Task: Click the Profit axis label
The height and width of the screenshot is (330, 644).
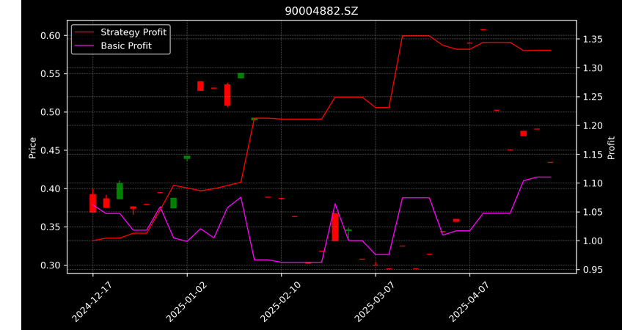Action: (x=611, y=148)
